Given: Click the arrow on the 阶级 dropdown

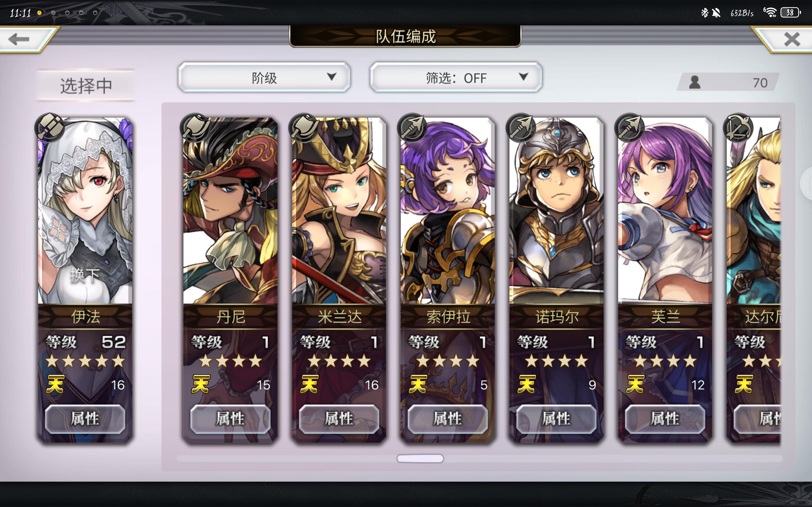Looking at the screenshot, I should tap(331, 77).
